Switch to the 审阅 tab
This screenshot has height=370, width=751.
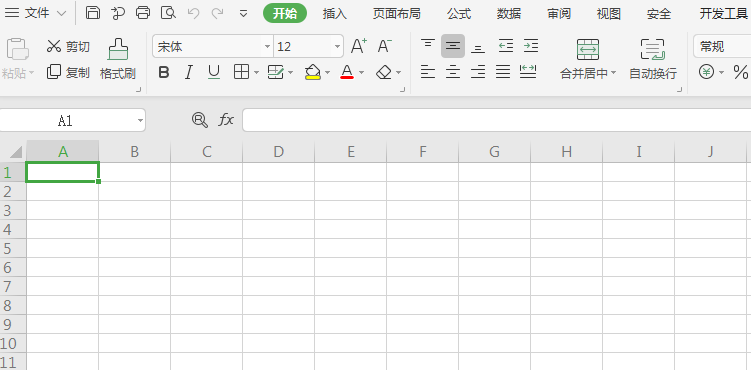tap(559, 14)
